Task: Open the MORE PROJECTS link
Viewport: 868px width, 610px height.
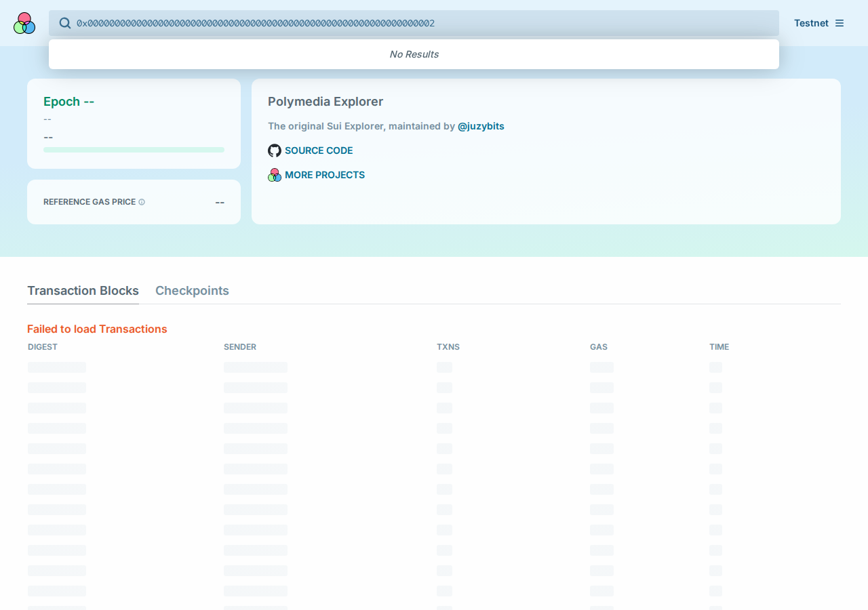Action: [325, 175]
